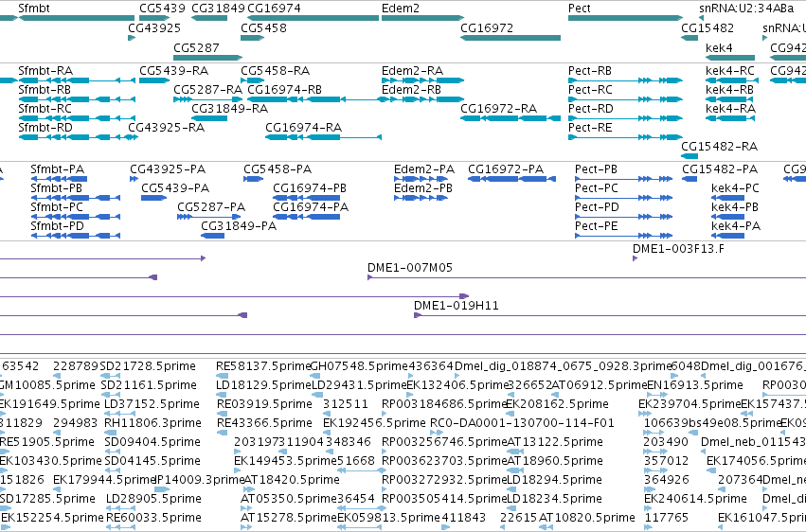Select the CG16972 gene bar
The image size is (806, 532).
click(510, 38)
